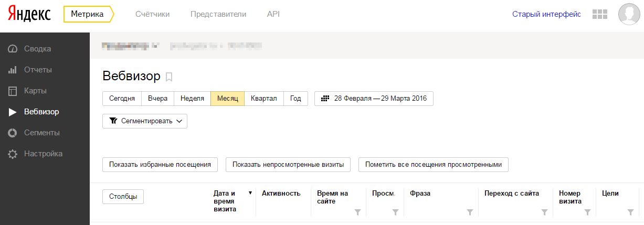Open the Настройка sidebar item
Screen dimensions: 644x225
pyautogui.click(x=45, y=154)
